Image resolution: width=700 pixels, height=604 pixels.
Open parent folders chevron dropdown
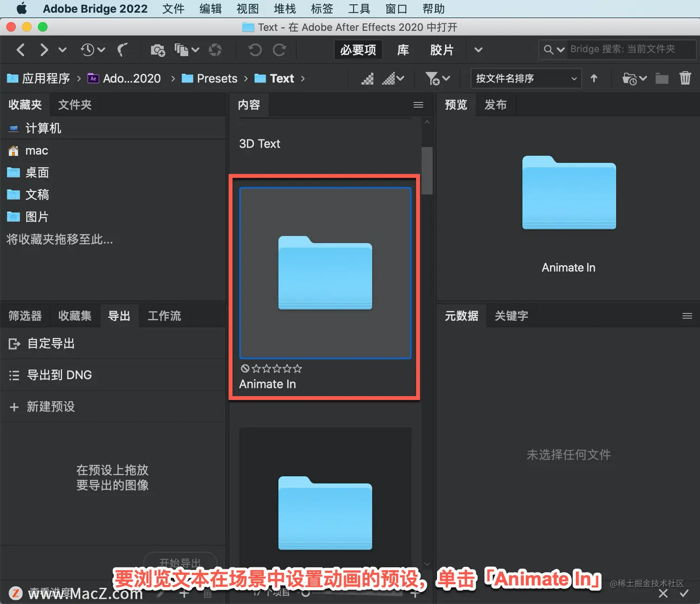tap(62, 50)
